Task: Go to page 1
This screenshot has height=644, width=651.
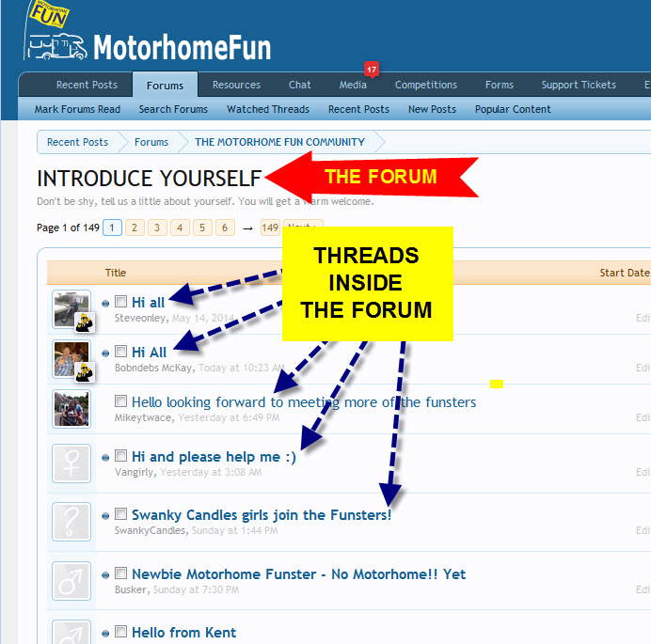Action: click(112, 228)
